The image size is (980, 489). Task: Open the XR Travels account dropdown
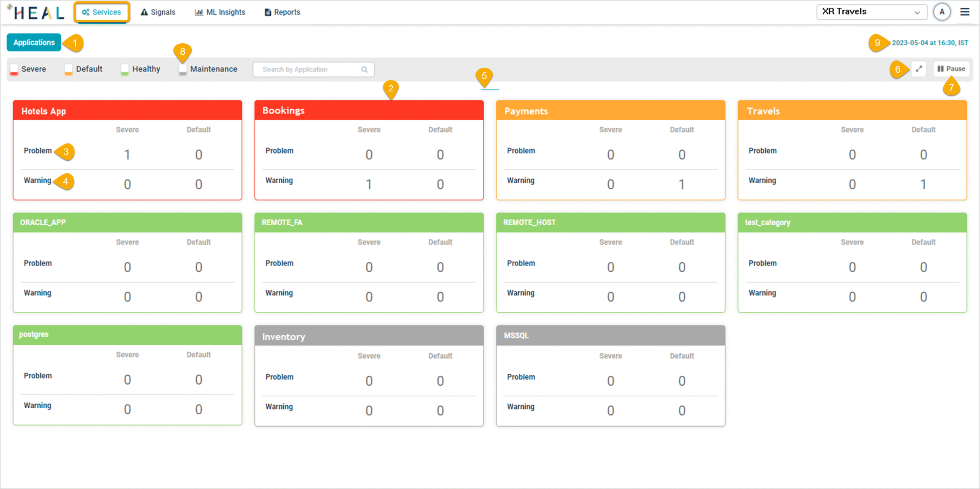(871, 12)
